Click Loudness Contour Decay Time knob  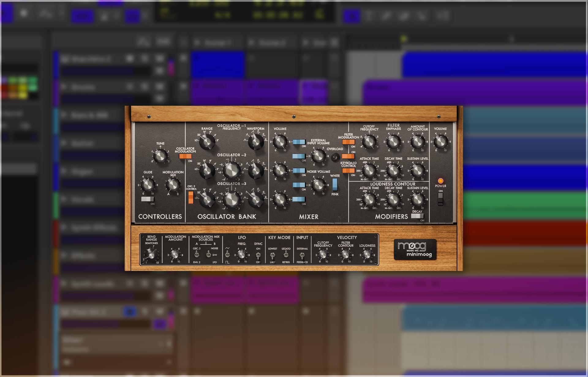pos(393,200)
